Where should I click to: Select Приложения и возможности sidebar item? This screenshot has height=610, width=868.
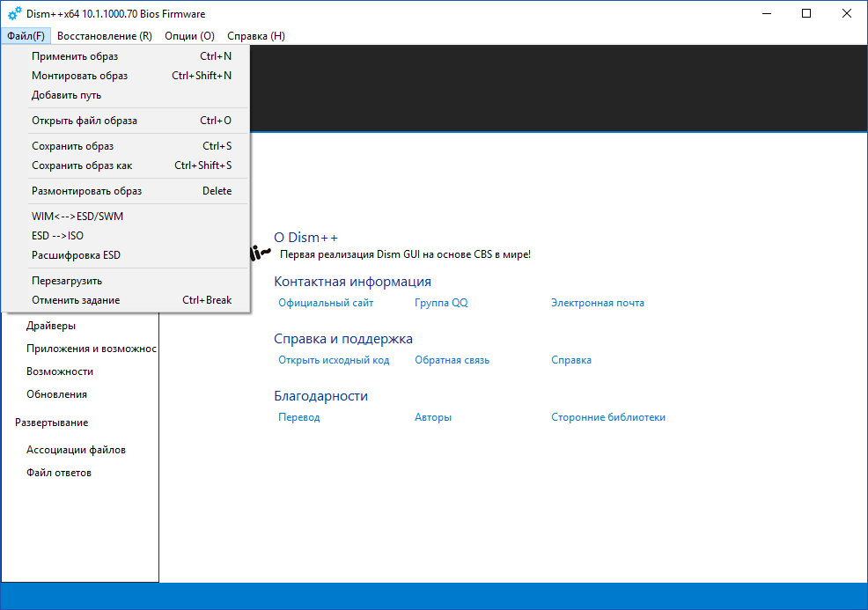pos(92,349)
